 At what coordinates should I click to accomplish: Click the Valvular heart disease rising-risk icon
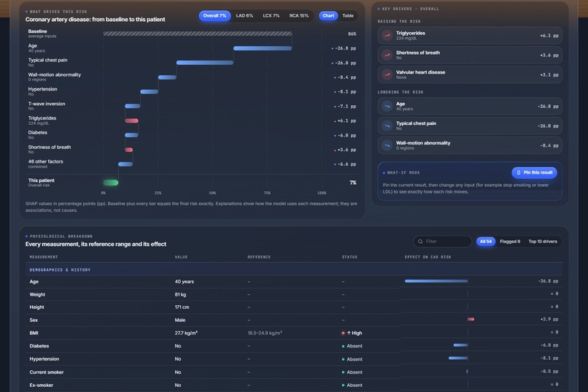pyautogui.click(x=387, y=74)
